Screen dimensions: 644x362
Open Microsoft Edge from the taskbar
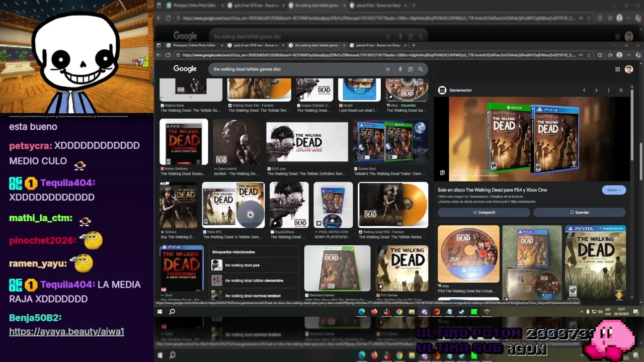(362, 312)
